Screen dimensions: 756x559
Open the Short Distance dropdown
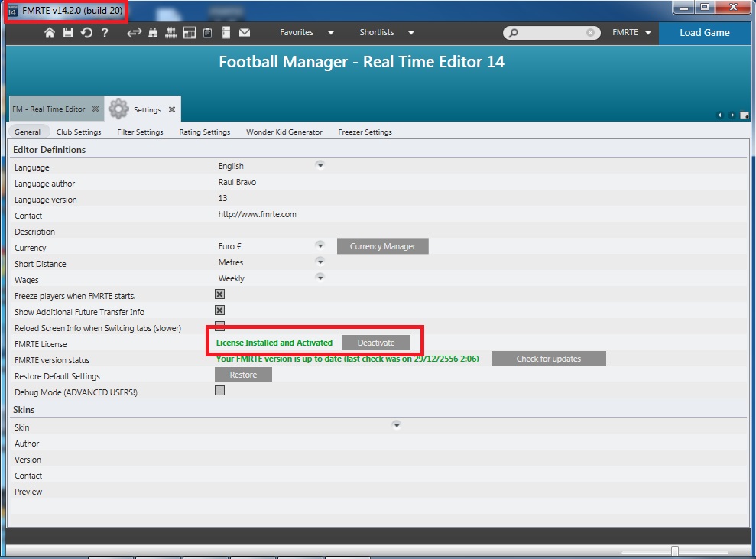(x=320, y=262)
